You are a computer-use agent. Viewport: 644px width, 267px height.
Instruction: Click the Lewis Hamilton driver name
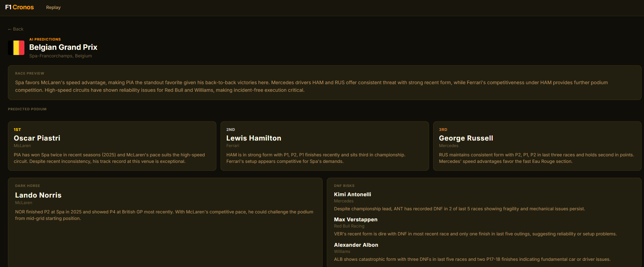254,138
